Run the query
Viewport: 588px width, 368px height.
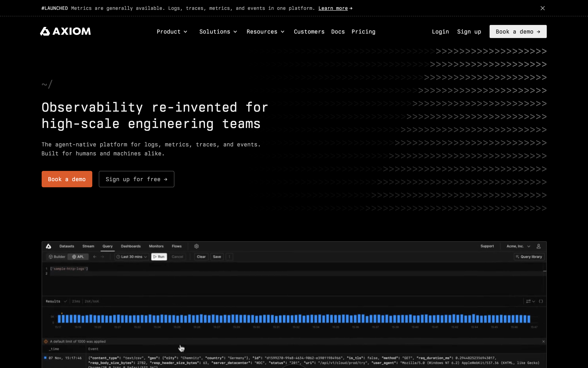[159, 257]
